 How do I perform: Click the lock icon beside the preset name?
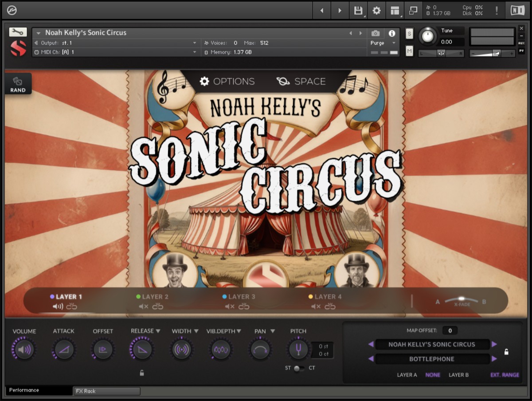(x=506, y=352)
